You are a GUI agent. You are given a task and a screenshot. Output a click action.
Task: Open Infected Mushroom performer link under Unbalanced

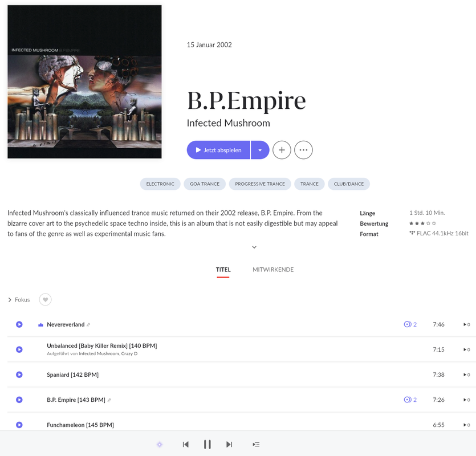(99, 353)
